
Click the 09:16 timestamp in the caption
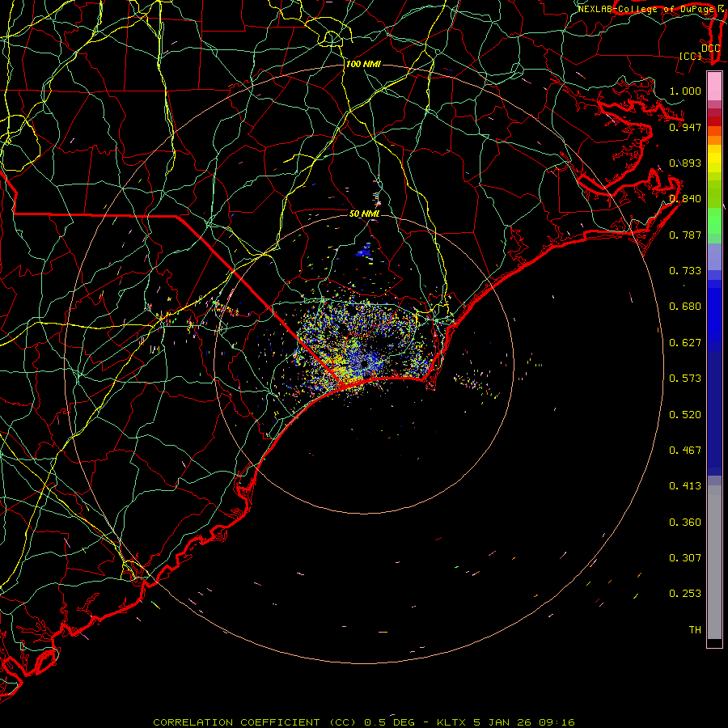(557, 722)
